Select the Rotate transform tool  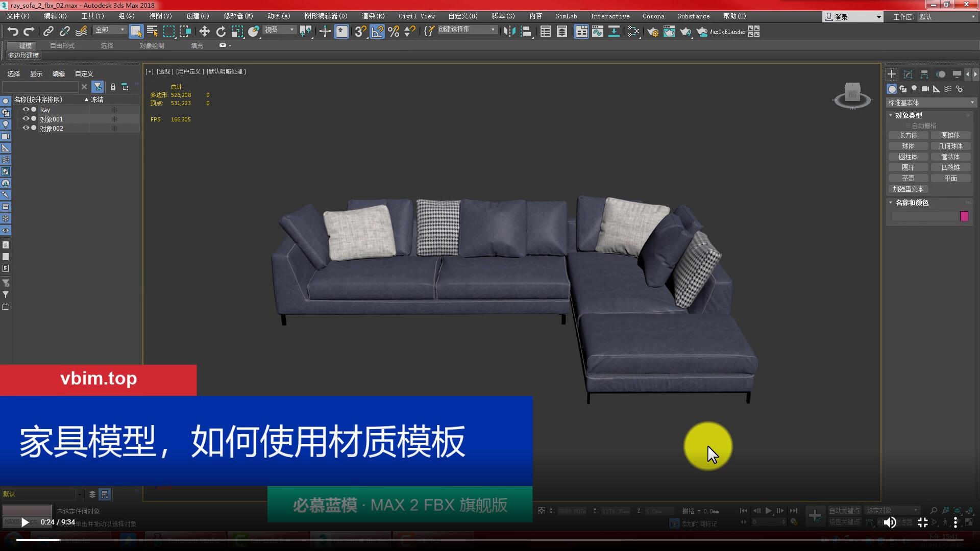click(220, 32)
